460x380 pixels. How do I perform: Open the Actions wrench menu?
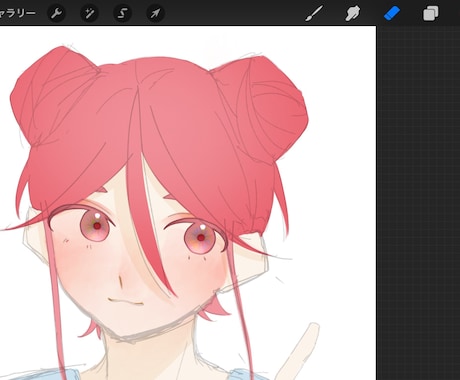[57, 13]
